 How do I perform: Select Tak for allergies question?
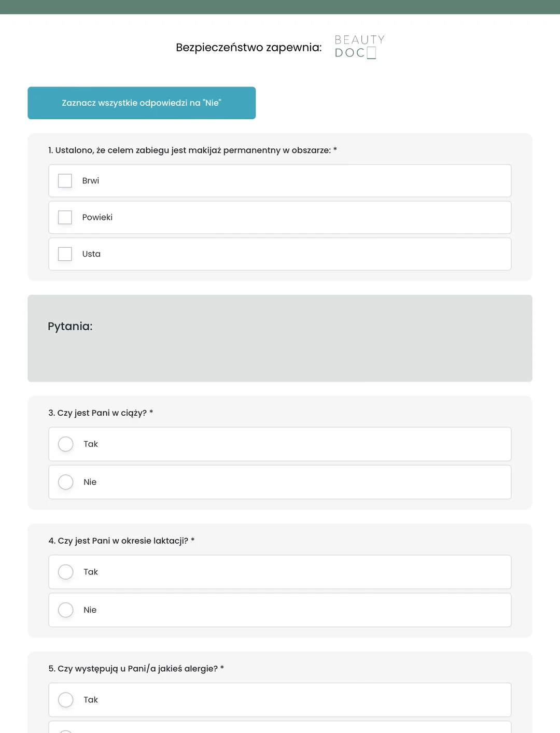click(66, 700)
